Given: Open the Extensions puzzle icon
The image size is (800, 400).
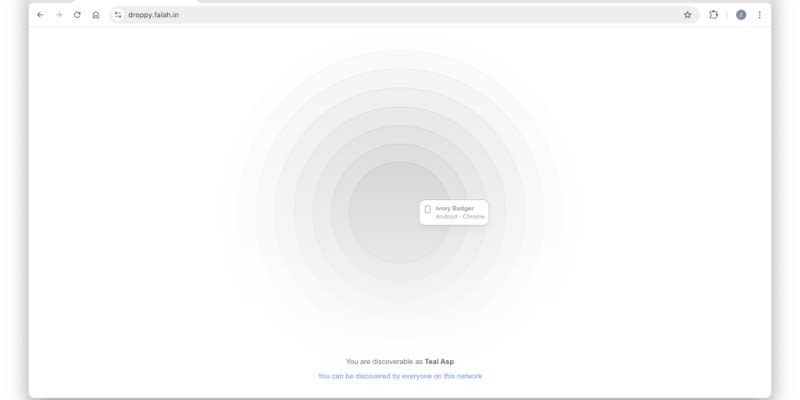Looking at the screenshot, I should coord(714,15).
